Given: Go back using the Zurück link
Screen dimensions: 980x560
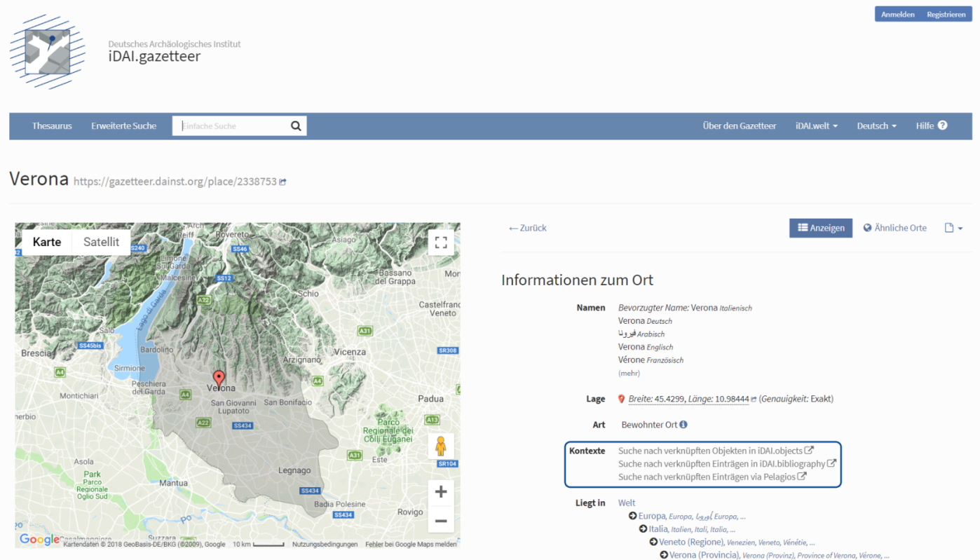Looking at the screenshot, I should pyautogui.click(x=528, y=228).
